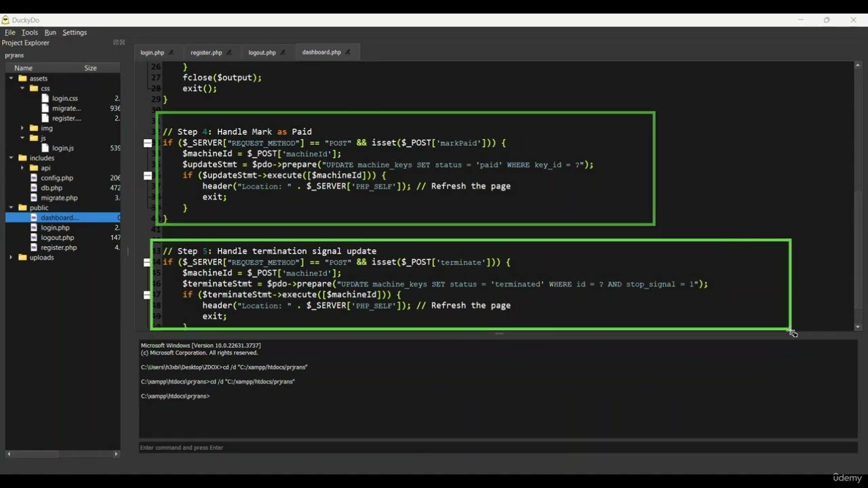Click the Microsoft Windows version line in terminal
The height and width of the screenshot is (488, 868).
(201, 346)
